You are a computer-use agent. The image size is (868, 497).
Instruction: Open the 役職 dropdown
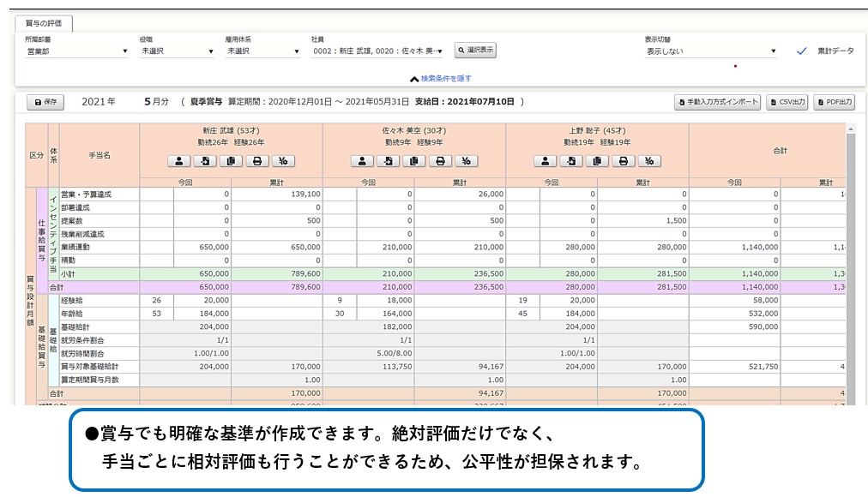pos(177,51)
